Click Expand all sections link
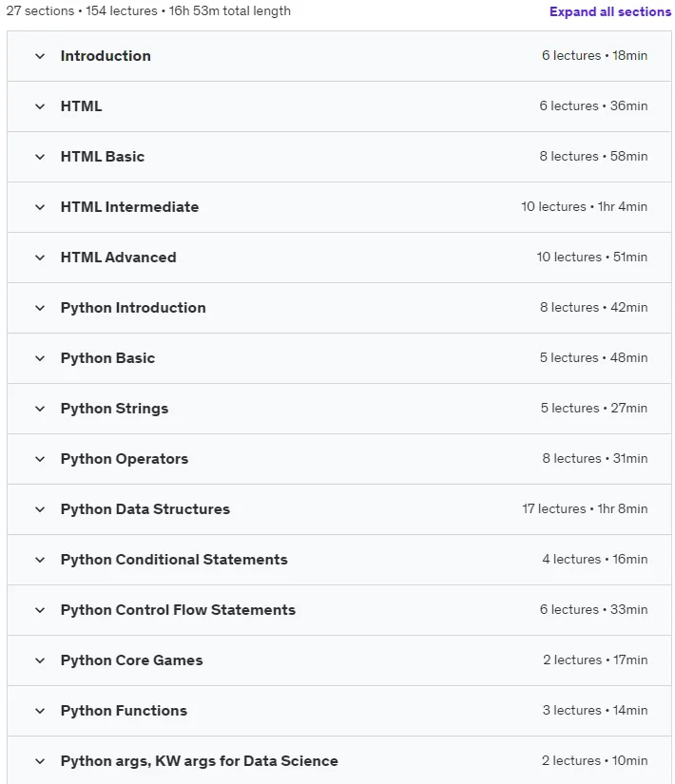This screenshot has width=675, height=784. click(x=610, y=11)
